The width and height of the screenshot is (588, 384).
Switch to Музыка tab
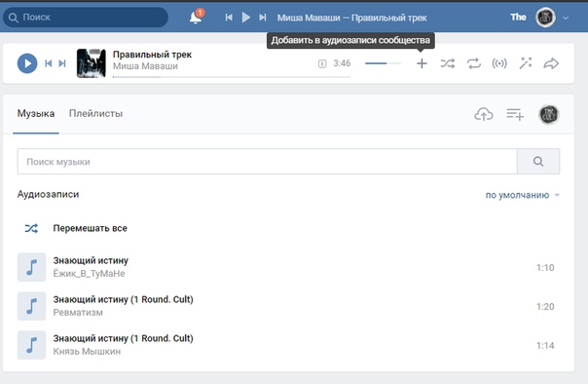point(36,113)
